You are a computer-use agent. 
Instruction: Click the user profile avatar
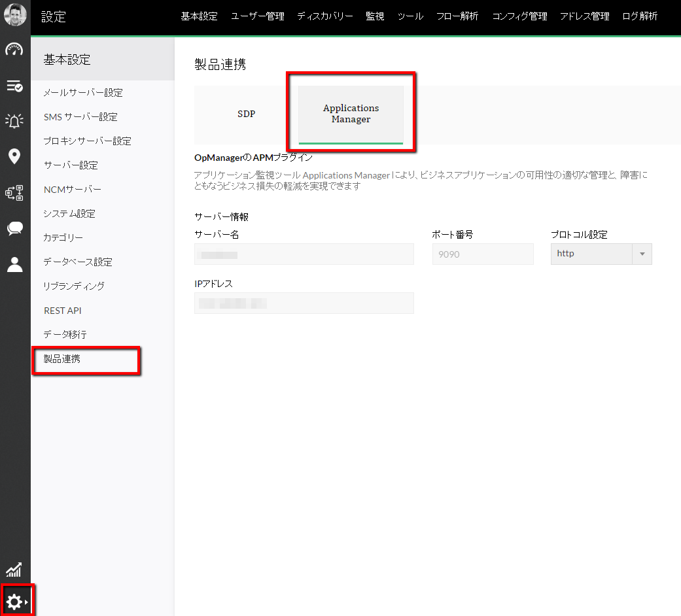click(15, 14)
